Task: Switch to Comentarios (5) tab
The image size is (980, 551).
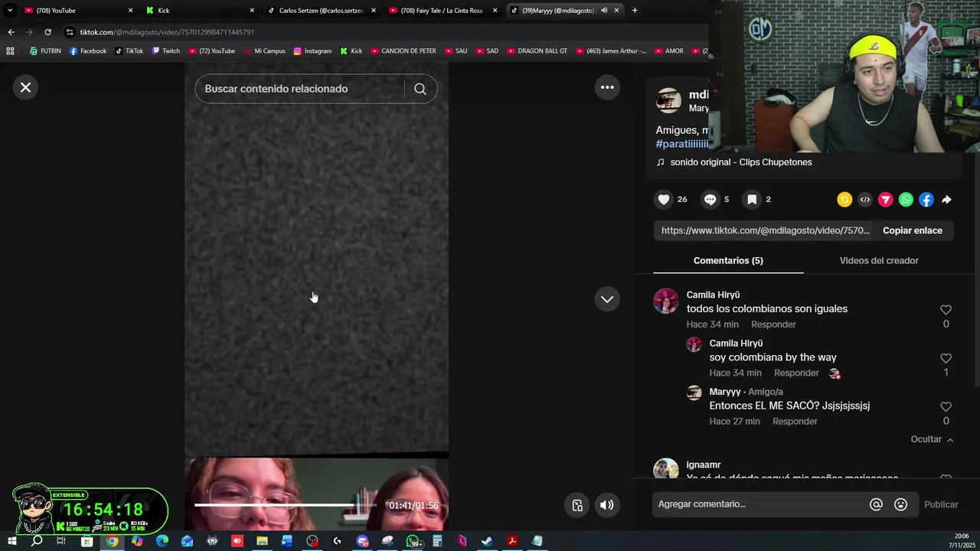Action: (x=728, y=261)
